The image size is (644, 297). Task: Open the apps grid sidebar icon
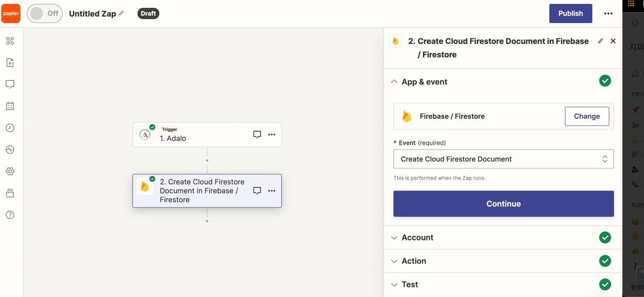(x=10, y=41)
